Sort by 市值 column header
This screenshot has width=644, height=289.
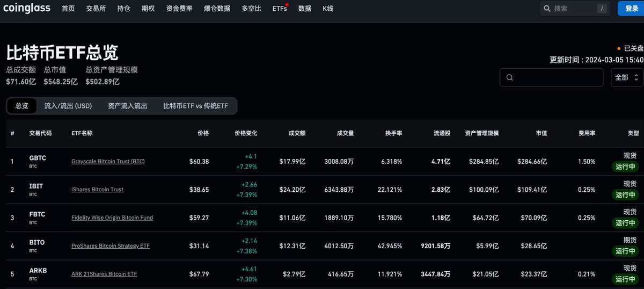click(541, 133)
